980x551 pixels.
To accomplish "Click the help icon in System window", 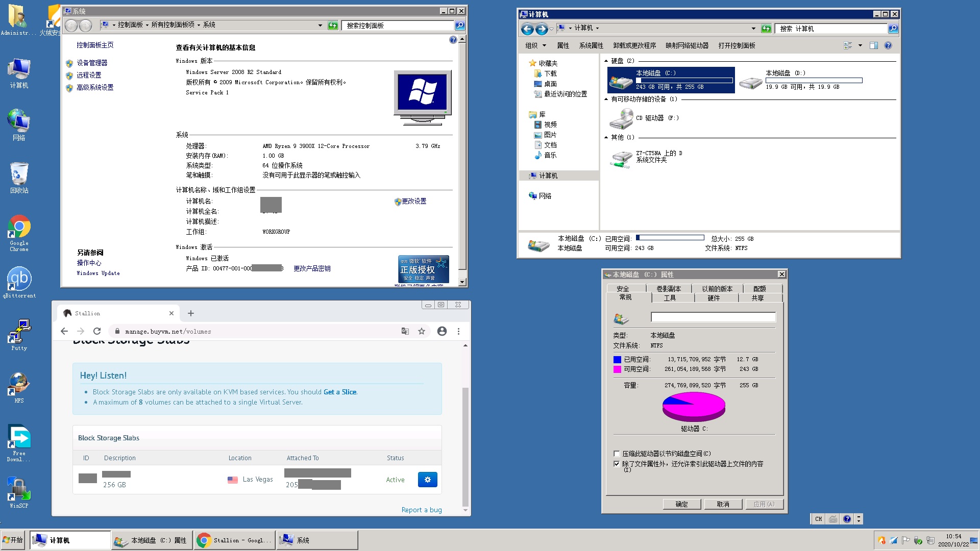I will [453, 40].
